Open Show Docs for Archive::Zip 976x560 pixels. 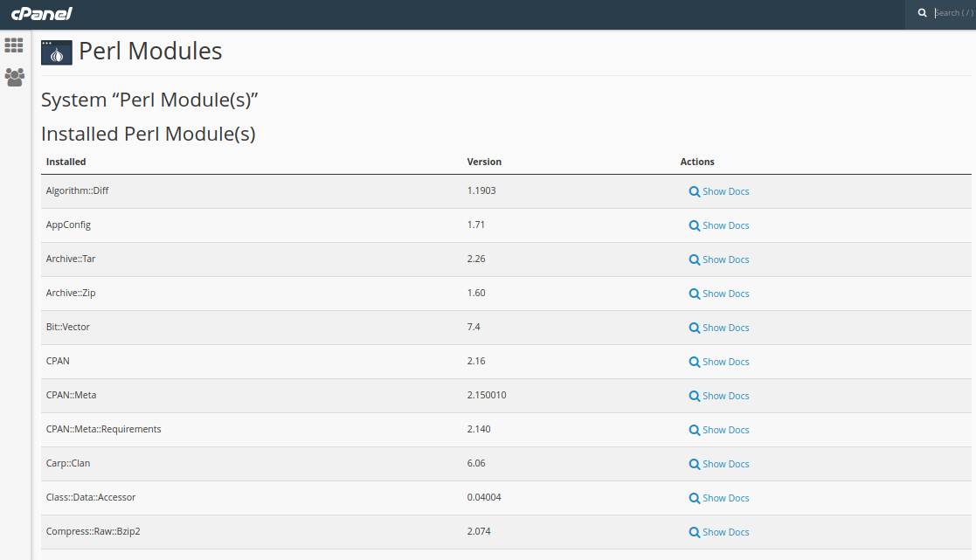(x=725, y=294)
